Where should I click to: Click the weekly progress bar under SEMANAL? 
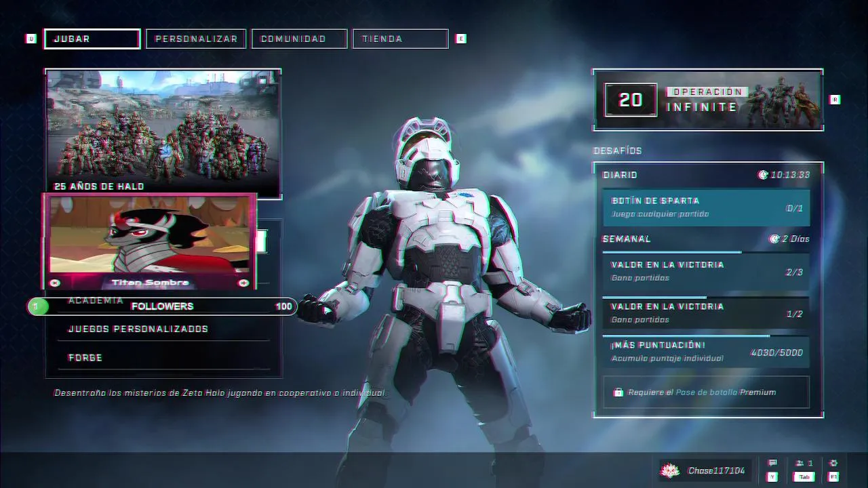(x=706, y=253)
